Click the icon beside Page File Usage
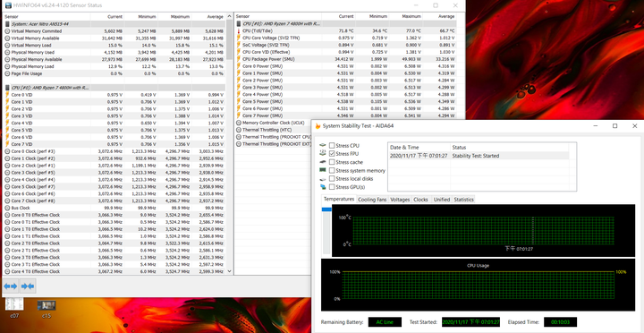 7,73
